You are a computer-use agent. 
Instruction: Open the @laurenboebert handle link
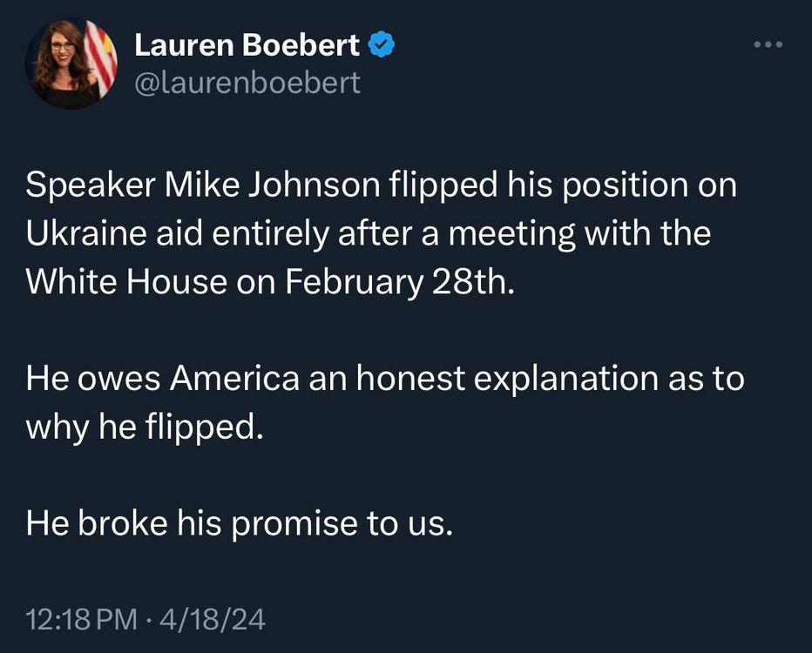(x=247, y=83)
